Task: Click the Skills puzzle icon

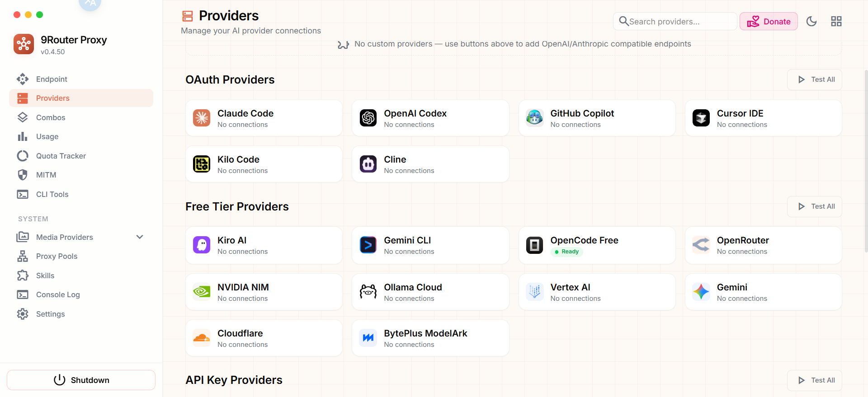Action: coord(23,276)
